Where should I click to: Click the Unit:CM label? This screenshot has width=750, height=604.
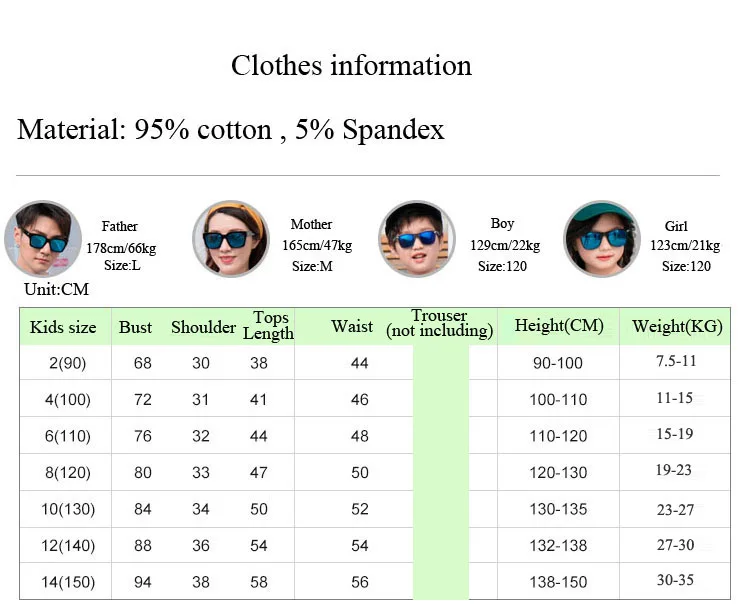tap(56, 289)
